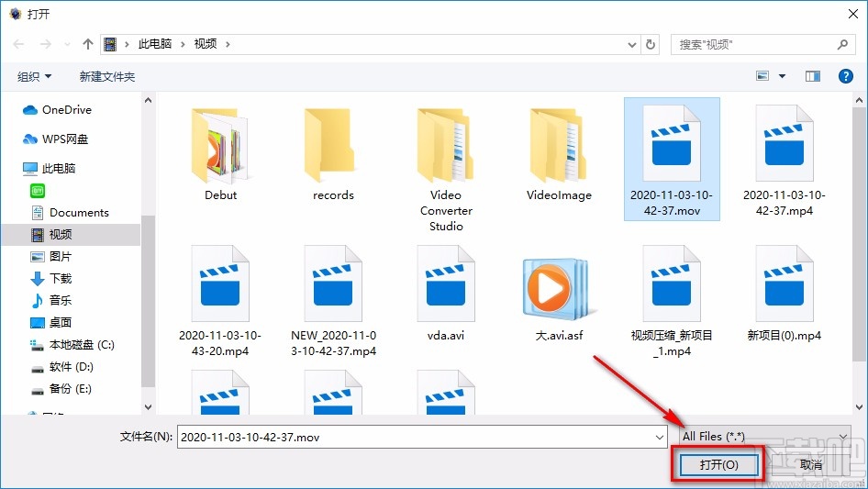The height and width of the screenshot is (489, 868).
Task: Click the 取消 cancel button
Action: tap(811, 464)
